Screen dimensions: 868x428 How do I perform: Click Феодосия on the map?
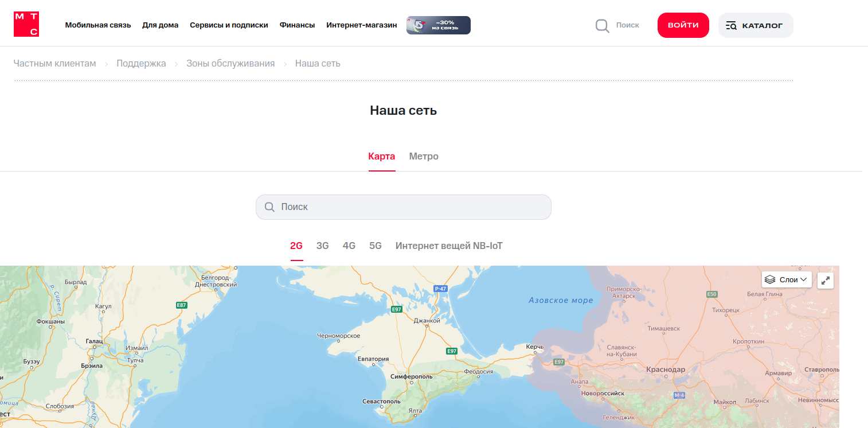pyautogui.click(x=479, y=372)
